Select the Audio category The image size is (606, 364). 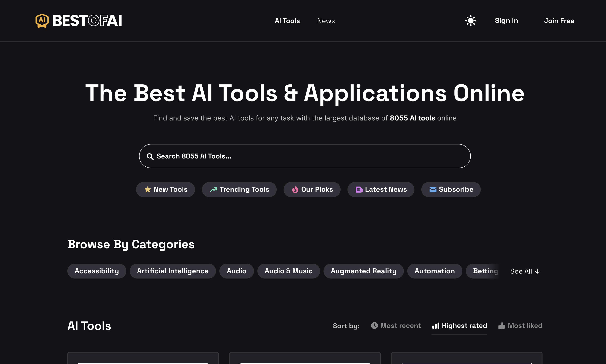point(236,271)
